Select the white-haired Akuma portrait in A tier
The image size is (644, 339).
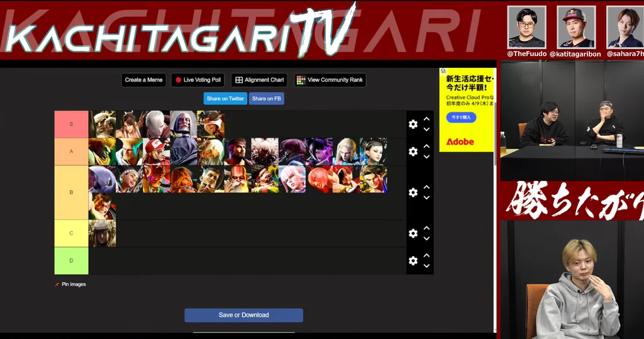[265, 152]
